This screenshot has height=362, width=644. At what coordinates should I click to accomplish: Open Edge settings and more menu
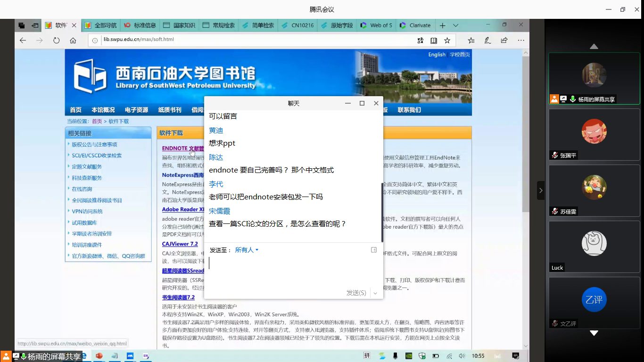[521, 41]
